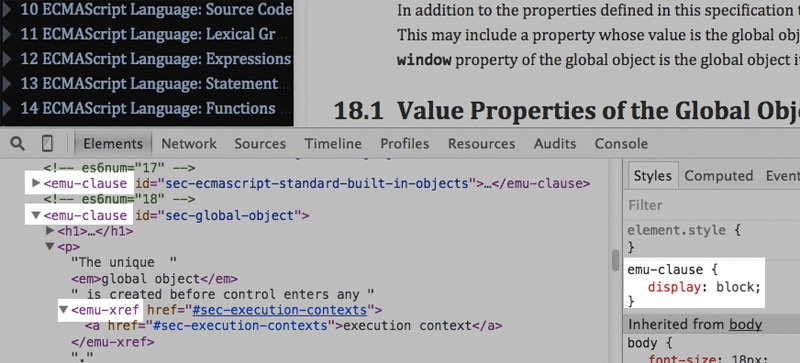Open the Network tab
The width and height of the screenshot is (800, 363).
[189, 144]
